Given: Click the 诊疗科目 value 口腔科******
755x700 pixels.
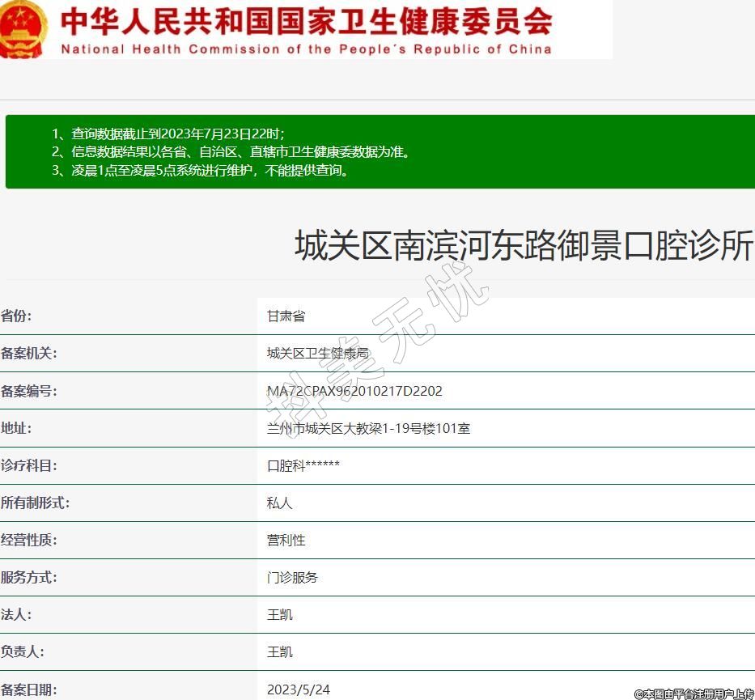Looking at the screenshot, I should [303, 465].
